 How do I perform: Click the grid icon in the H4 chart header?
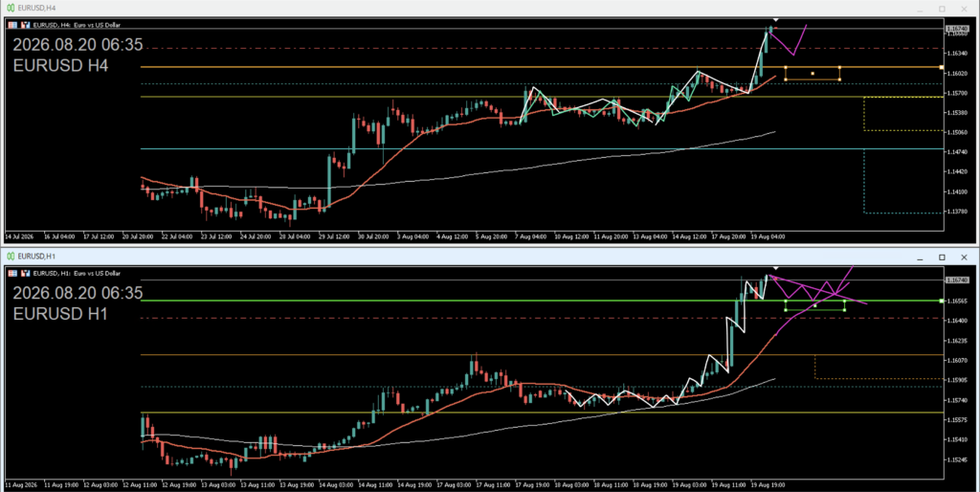12,25
